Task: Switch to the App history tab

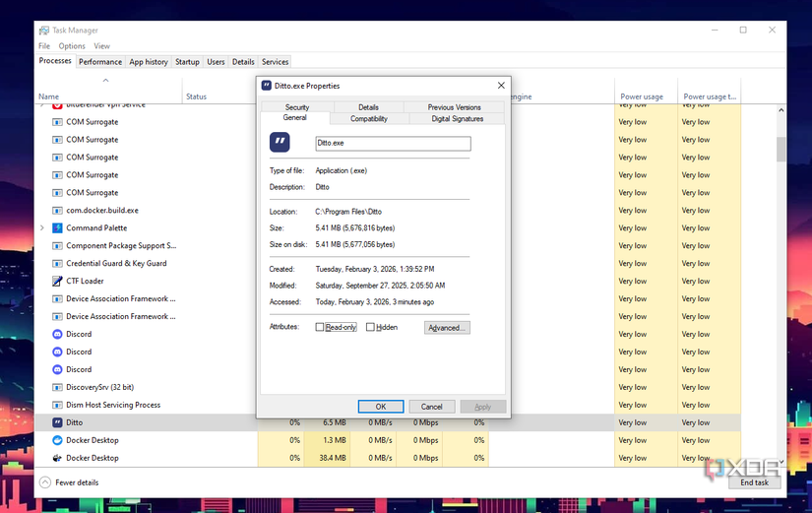Action: coord(149,62)
